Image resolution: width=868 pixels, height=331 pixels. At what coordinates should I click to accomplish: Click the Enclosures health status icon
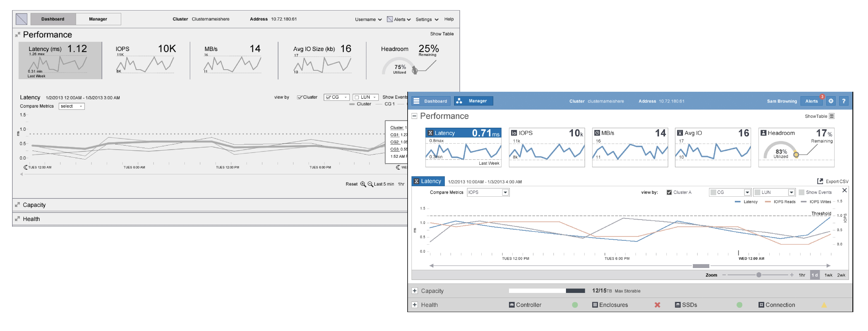tap(657, 305)
